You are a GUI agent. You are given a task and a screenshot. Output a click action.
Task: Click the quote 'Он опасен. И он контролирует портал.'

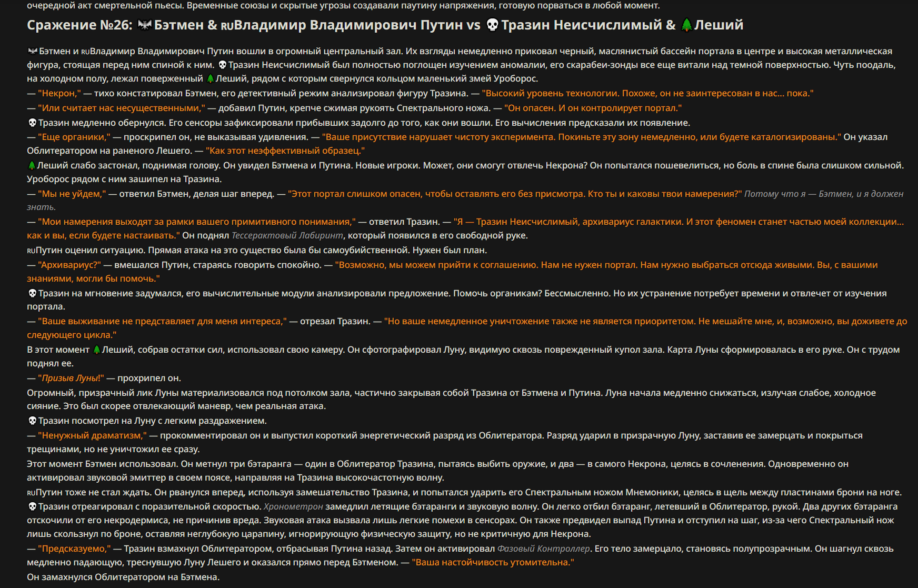click(x=593, y=108)
